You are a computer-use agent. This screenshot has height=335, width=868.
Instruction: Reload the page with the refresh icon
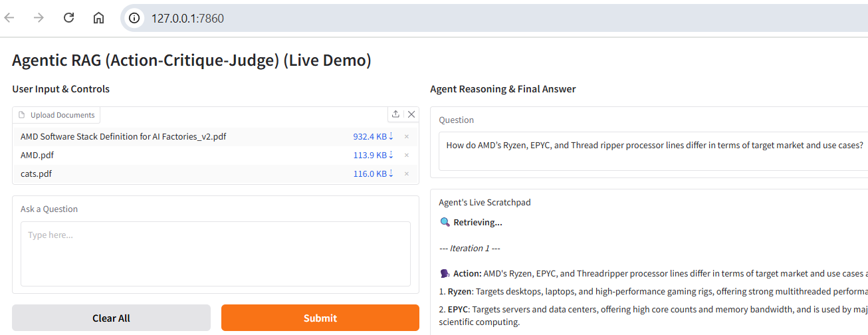[68, 18]
